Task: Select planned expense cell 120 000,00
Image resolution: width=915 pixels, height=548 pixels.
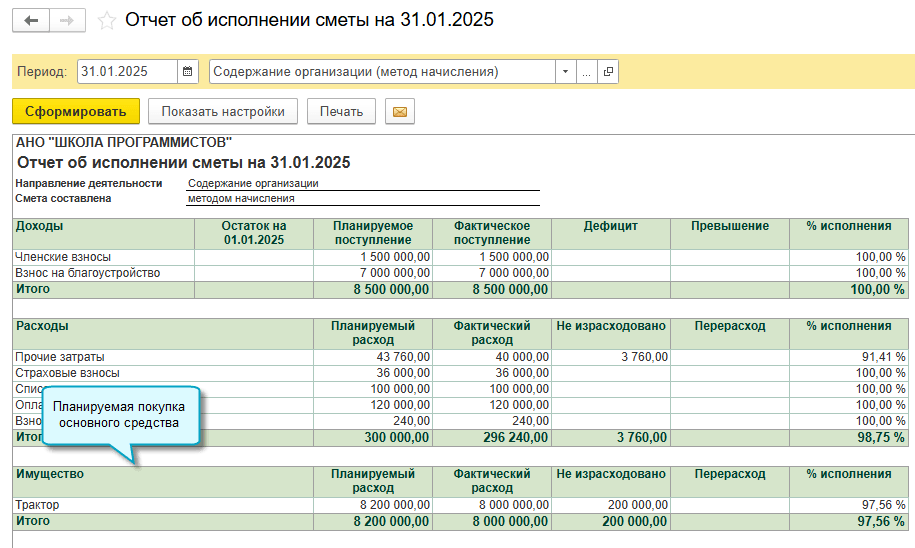Action: pos(373,404)
